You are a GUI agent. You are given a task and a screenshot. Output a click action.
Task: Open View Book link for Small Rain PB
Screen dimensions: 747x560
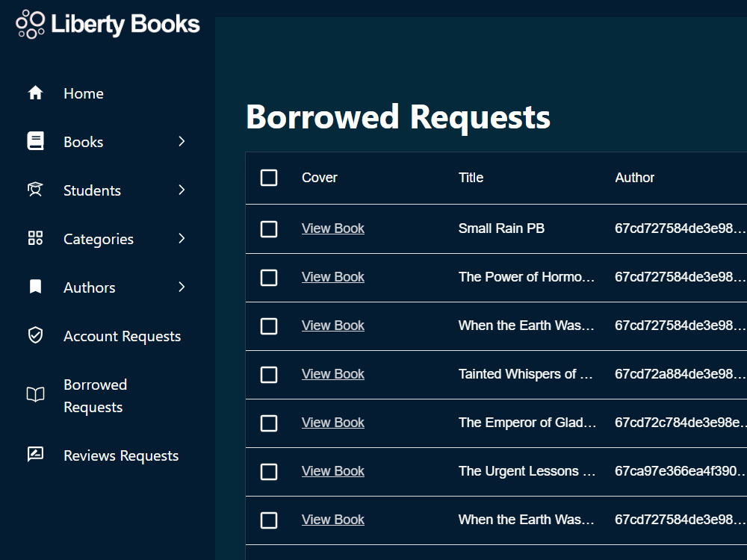tap(333, 228)
